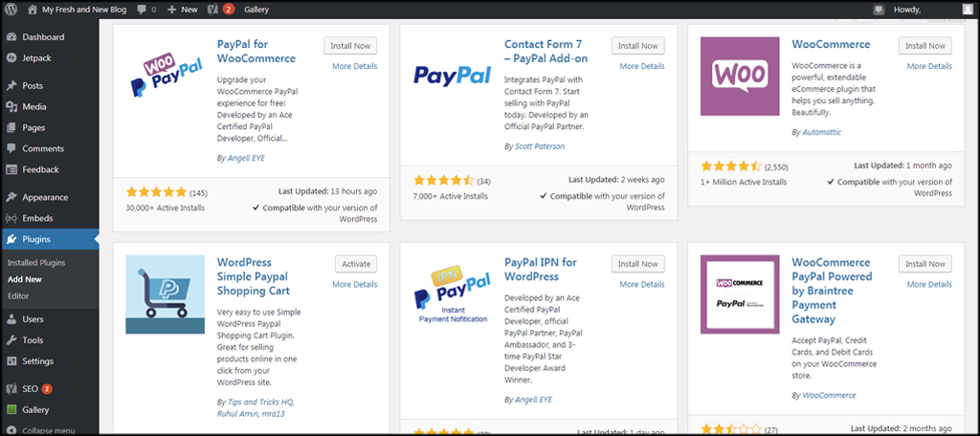Click the Settings icon in sidebar
980x436 pixels.
[x=11, y=361]
